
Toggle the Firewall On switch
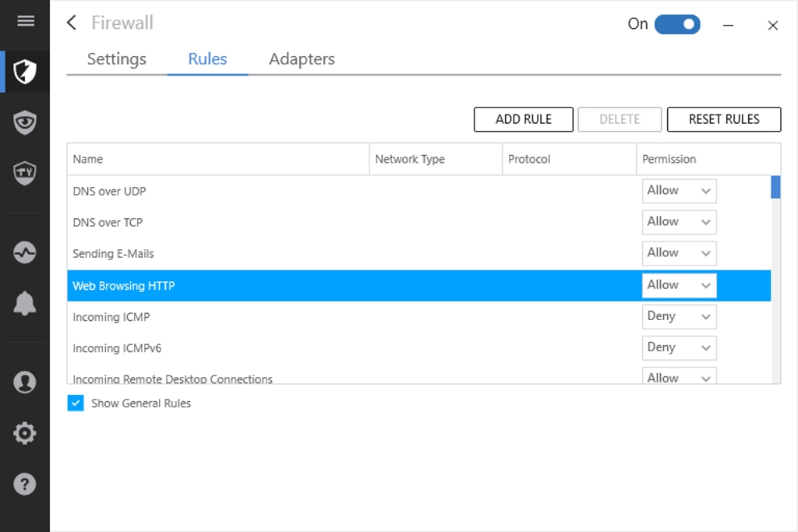pyautogui.click(x=677, y=24)
